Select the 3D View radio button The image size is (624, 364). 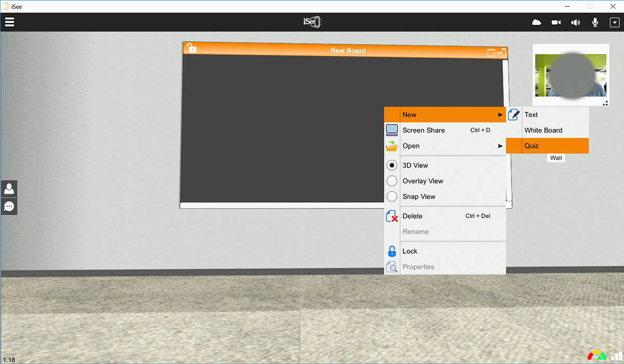coord(392,165)
